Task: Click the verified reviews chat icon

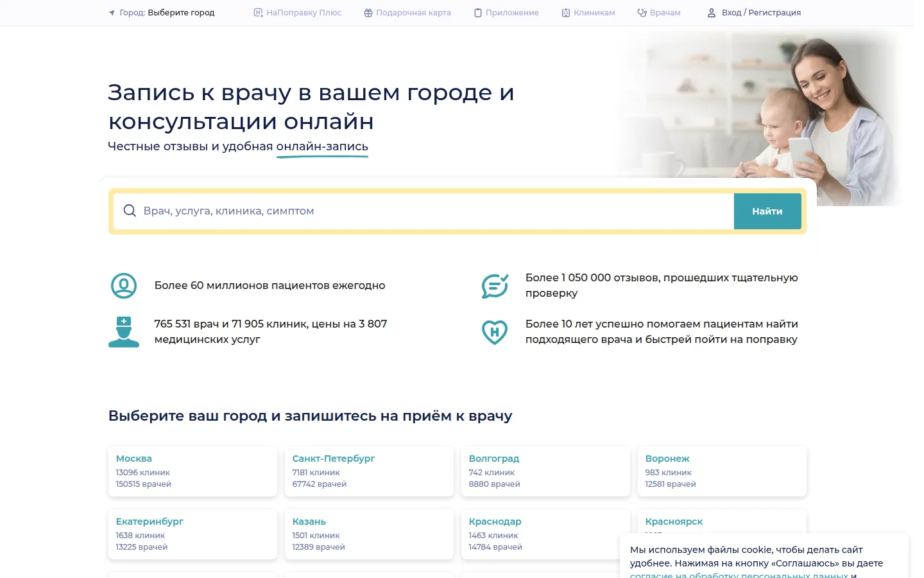Action: click(x=495, y=286)
